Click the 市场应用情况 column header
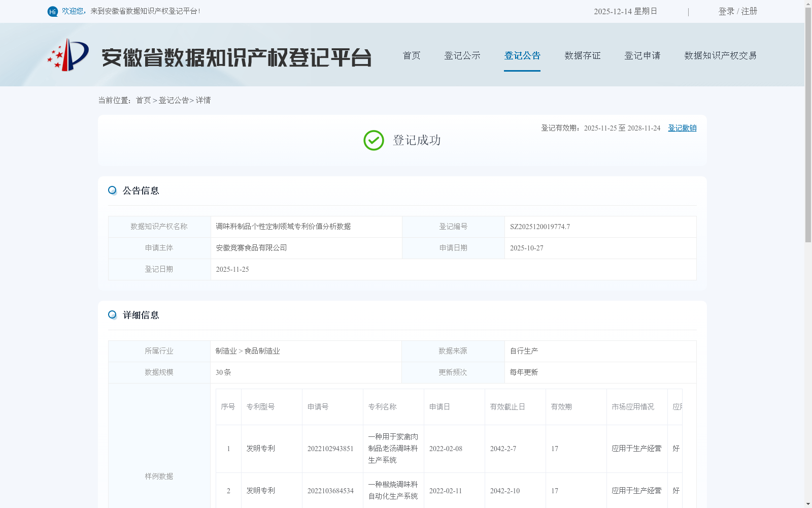Screen dimensions: 812x508 (633, 407)
